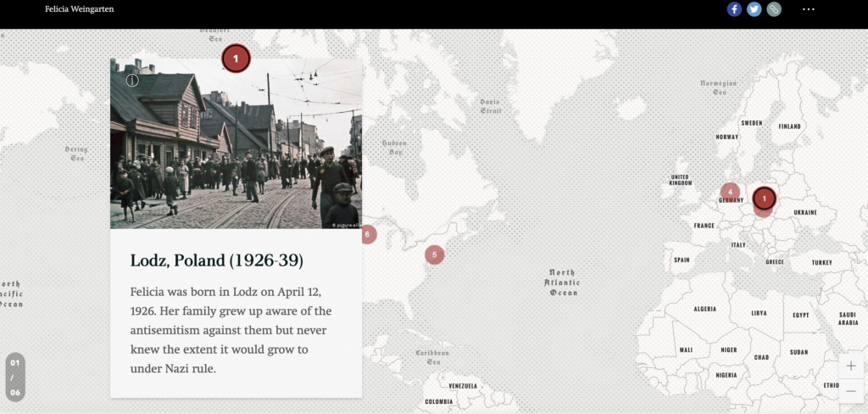Screen dimensions: 868x414
Task: Zoom in on the map
Action: pyautogui.click(x=851, y=366)
